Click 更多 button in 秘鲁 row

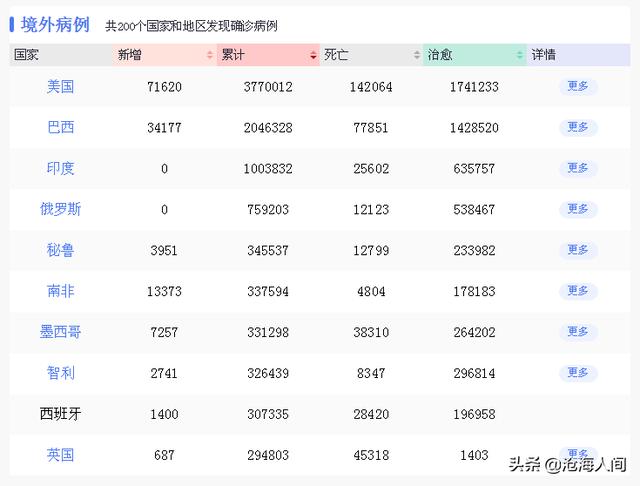coord(578,250)
